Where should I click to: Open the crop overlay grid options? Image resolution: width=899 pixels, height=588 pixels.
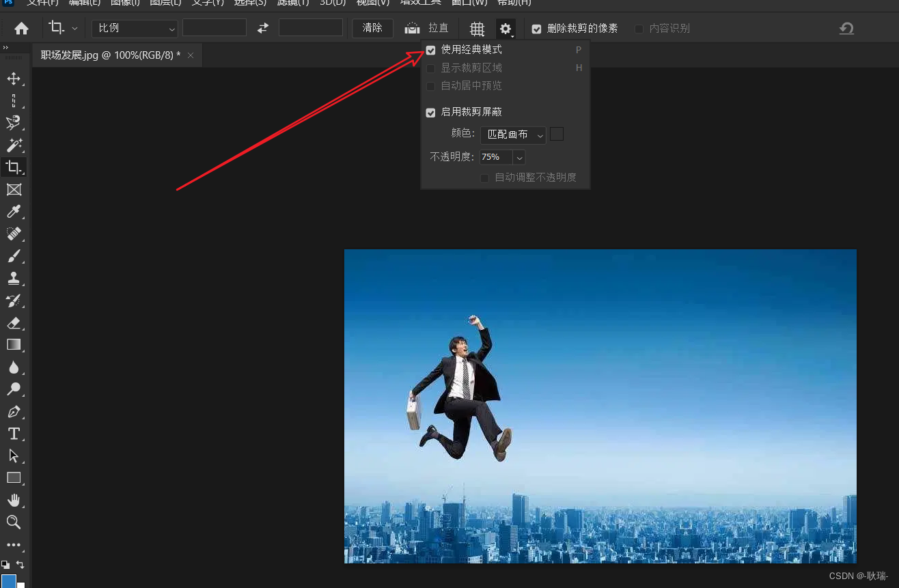coord(477,29)
